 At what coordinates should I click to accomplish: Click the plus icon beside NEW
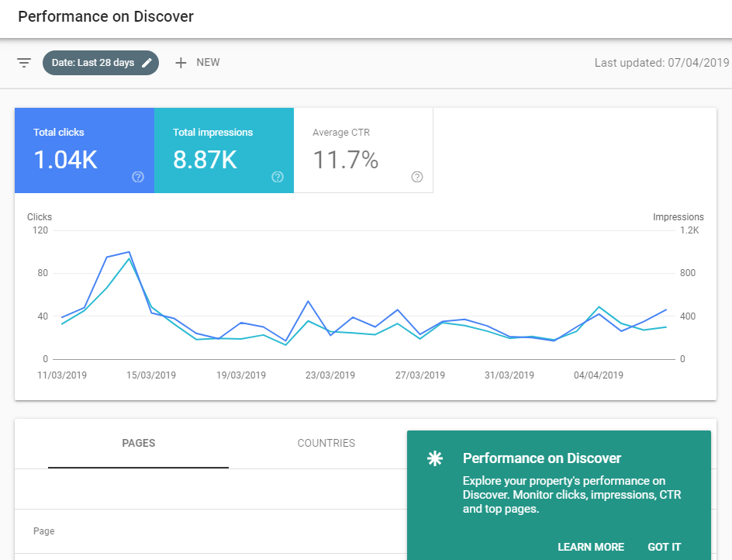coord(181,63)
